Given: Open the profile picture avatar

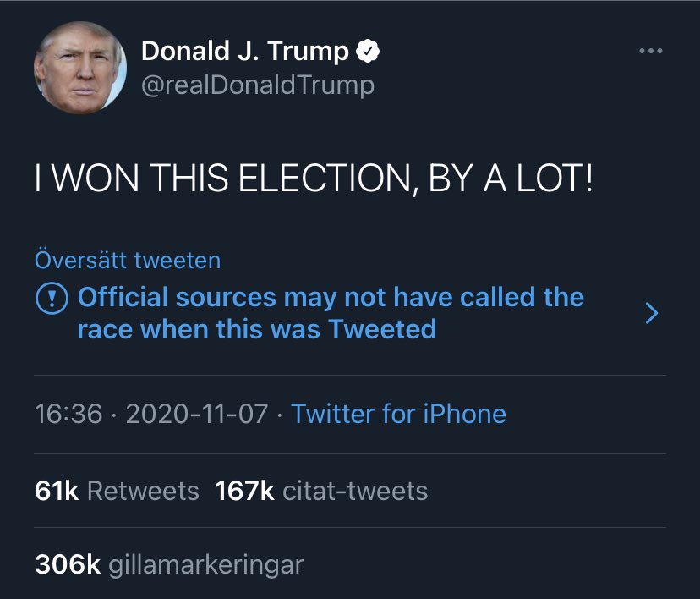Looking at the screenshot, I should point(80,68).
